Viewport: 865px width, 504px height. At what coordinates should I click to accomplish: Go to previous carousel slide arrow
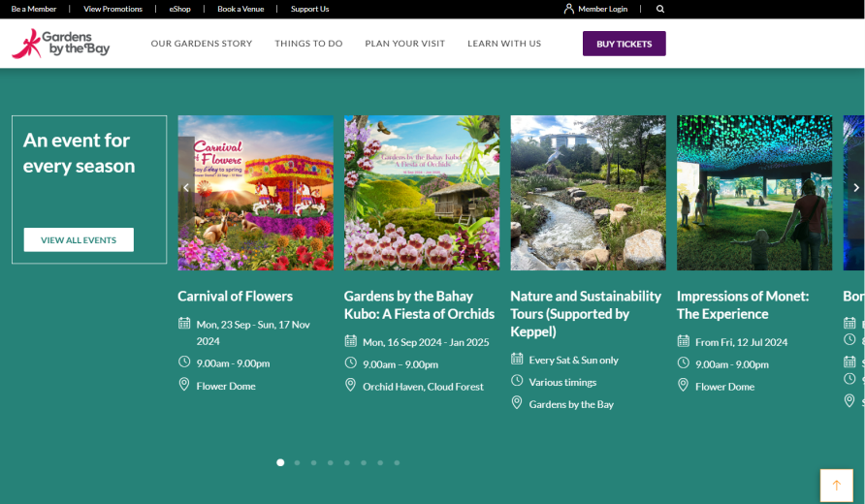(x=186, y=187)
